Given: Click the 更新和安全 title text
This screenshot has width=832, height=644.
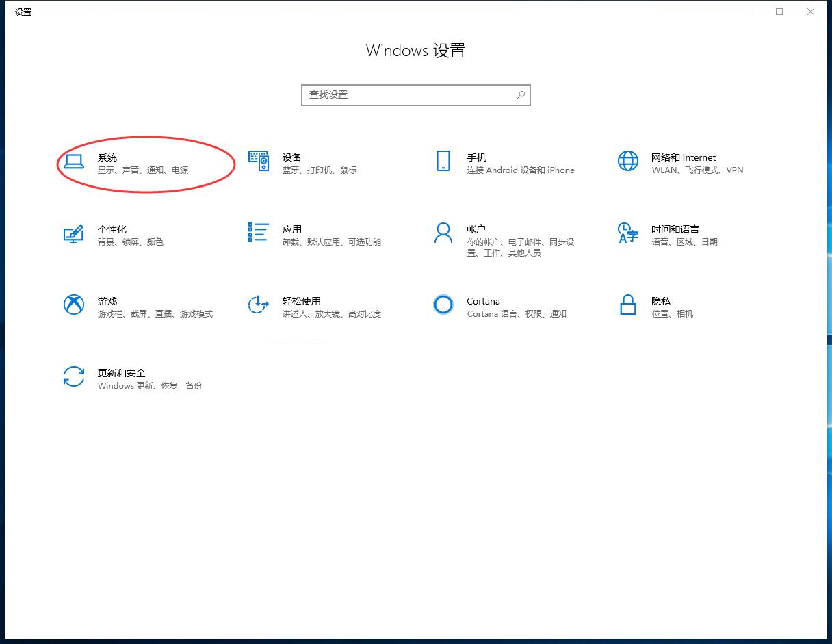Looking at the screenshot, I should pyautogui.click(x=122, y=373).
